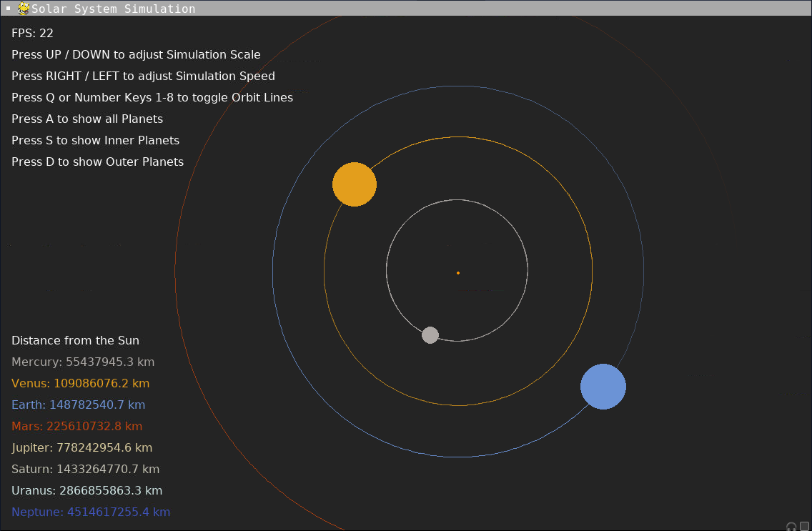Click the UP / DOWN Simulation Scale hint
812x531 pixels.
(x=136, y=54)
